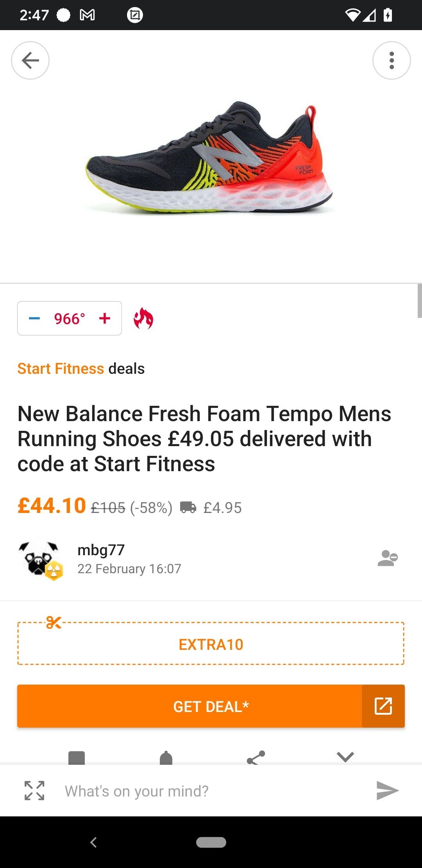This screenshot has width=422, height=868.
Task: Open mbg77's user profile avatar
Action: (x=39, y=559)
